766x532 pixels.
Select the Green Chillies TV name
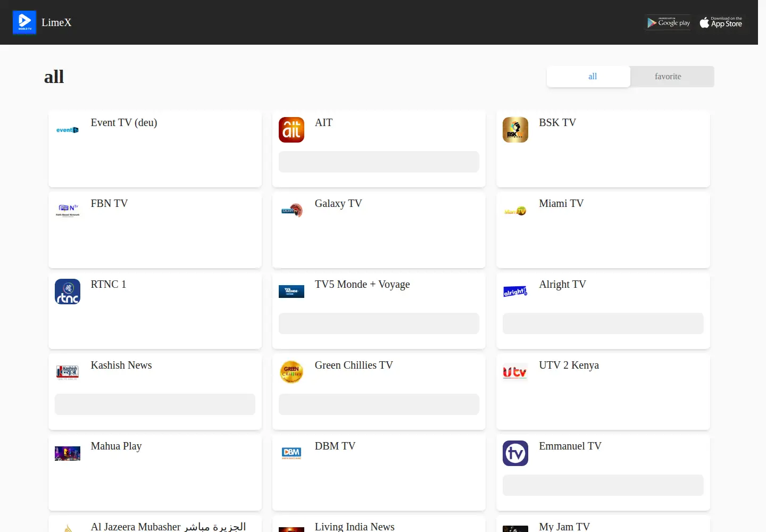point(354,365)
